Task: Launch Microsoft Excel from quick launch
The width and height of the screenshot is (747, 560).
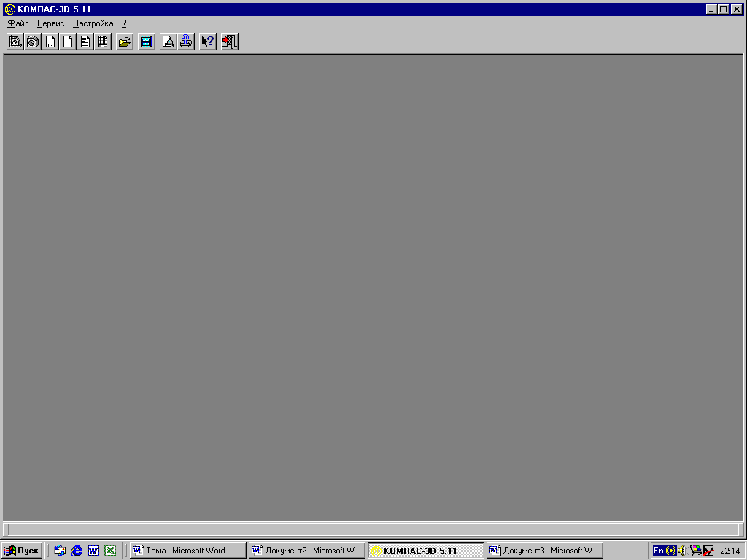Action: click(110, 551)
